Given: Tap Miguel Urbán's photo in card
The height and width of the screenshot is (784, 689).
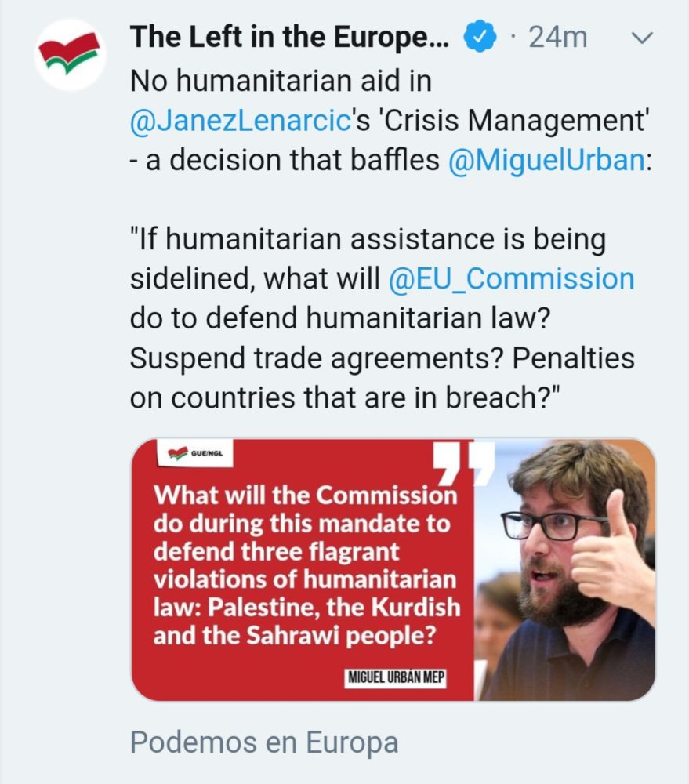Looking at the screenshot, I should coord(564,569).
